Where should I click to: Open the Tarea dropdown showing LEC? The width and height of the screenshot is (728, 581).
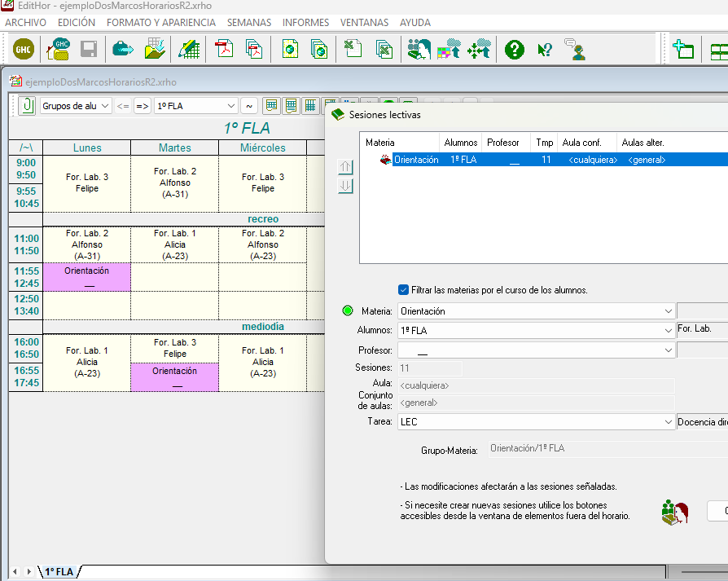(x=537, y=422)
